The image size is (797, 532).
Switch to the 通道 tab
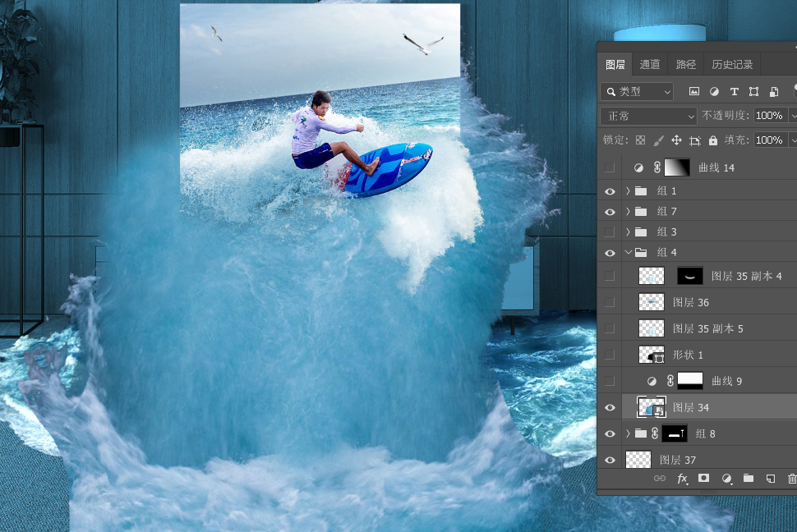(x=649, y=64)
